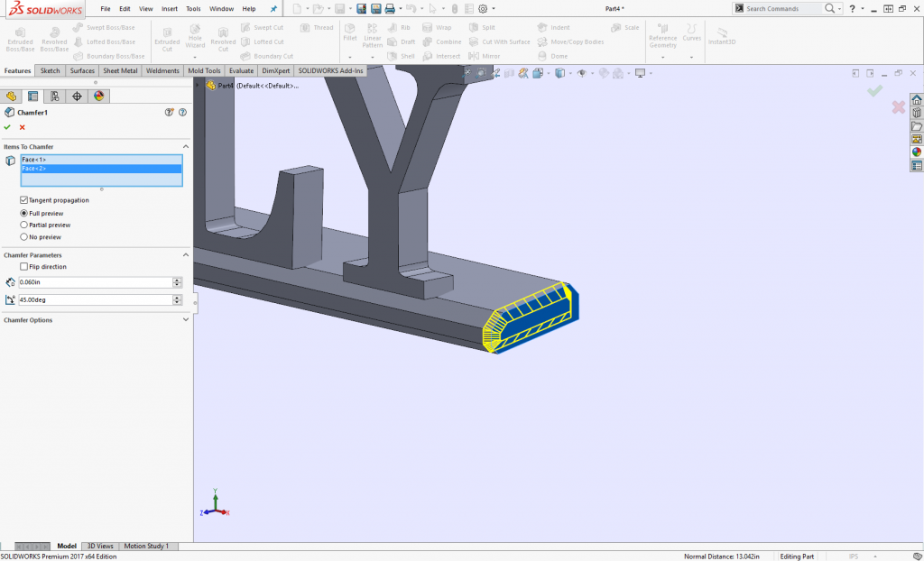Image resolution: width=924 pixels, height=561 pixels.
Task: Click the Editing Part status bar text
Action: click(x=797, y=556)
